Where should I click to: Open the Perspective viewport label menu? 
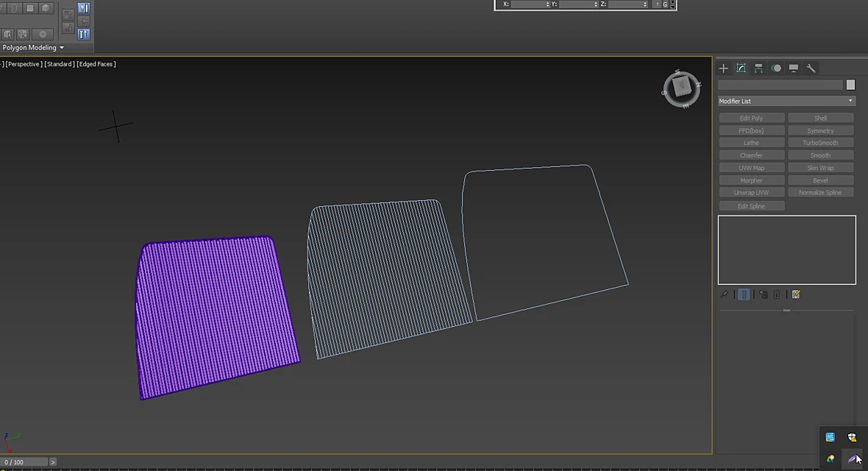(x=24, y=64)
